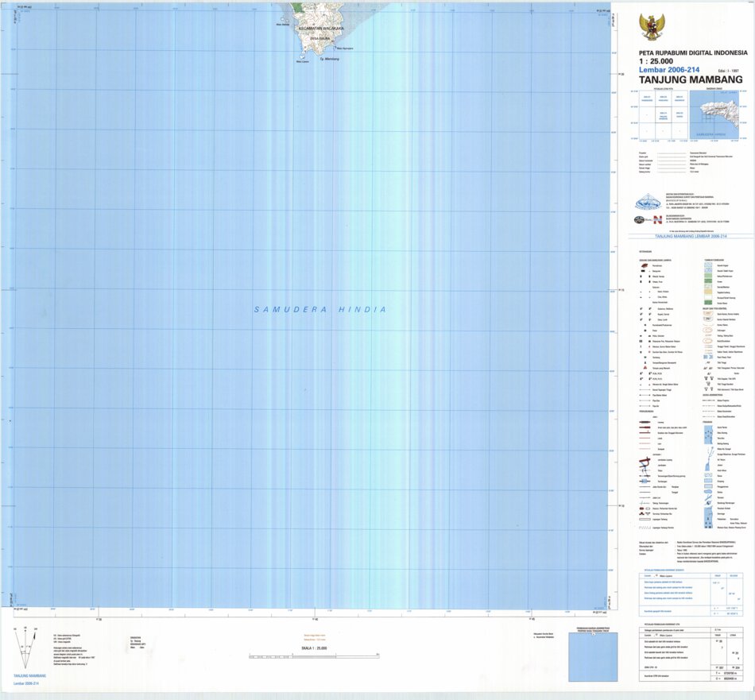This screenshot has width=755, height=700.
Task: Click the Lembar 2006-214 blue label
Action: (670, 69)
